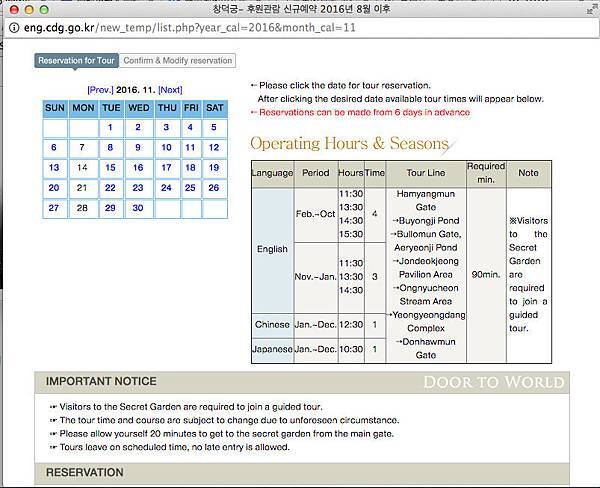600x488 pixels.
Task: Click the SUN column header
Action: click(55, 108)
